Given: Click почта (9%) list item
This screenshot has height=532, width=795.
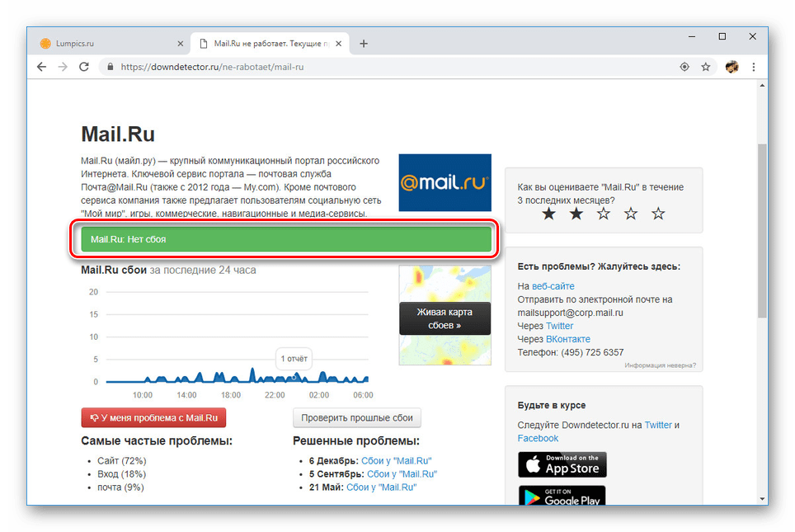Looking at the screenshot, I should click(x=120, y=487).
